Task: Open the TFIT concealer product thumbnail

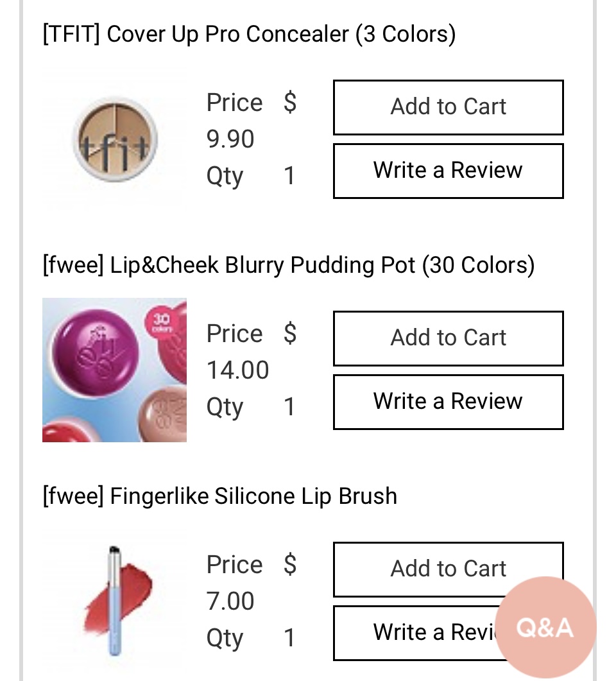Action: point(114,139)
